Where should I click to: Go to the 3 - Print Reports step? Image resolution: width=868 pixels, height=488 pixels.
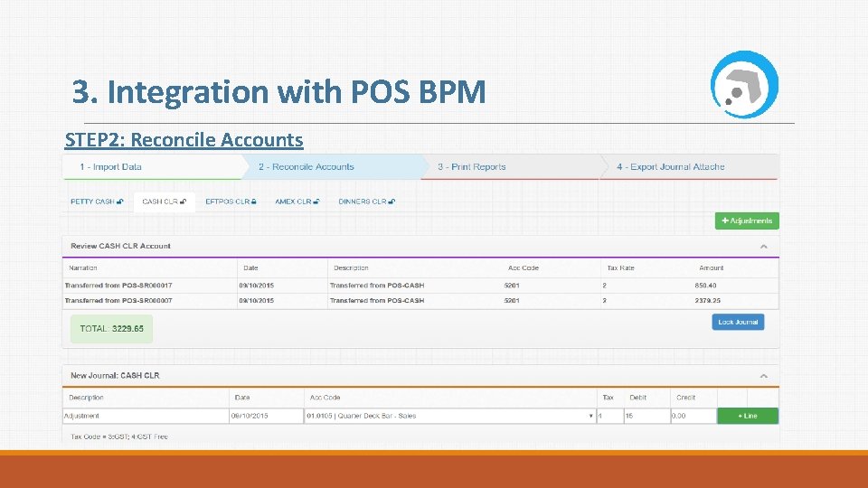510,166
